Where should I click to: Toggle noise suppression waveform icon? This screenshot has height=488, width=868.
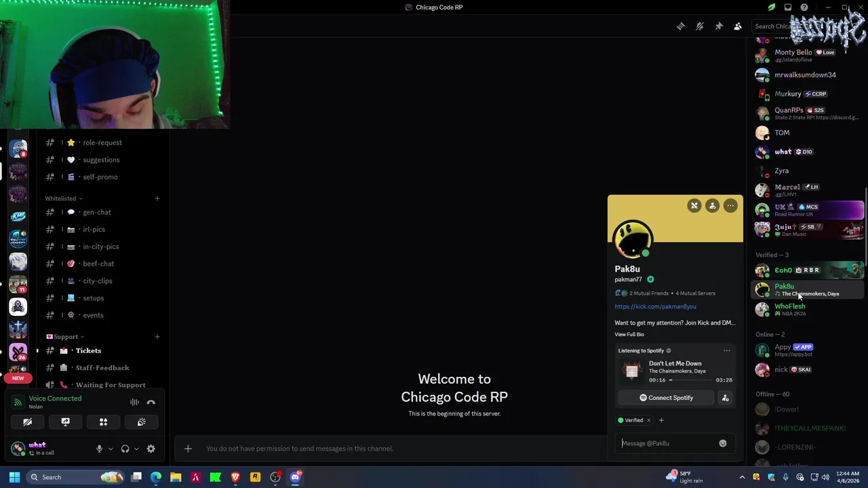click(134, 403)
